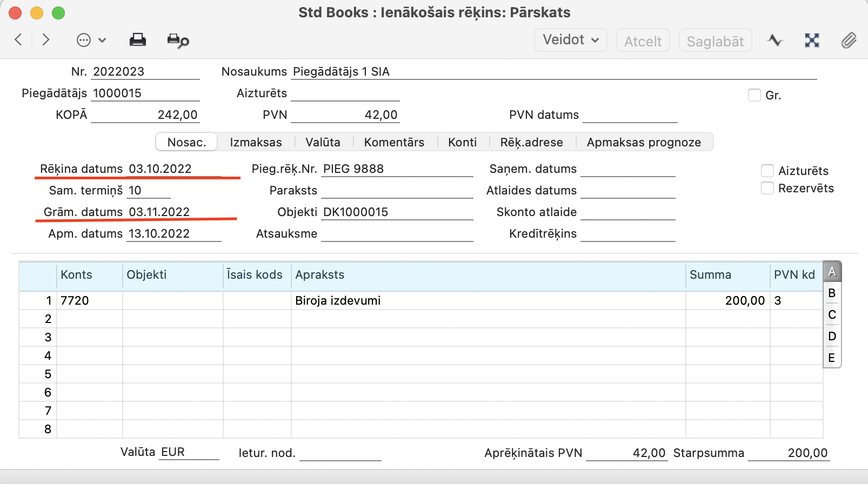Switch to the Izmaksas tab
868x484 pixels.
point(256,142)
